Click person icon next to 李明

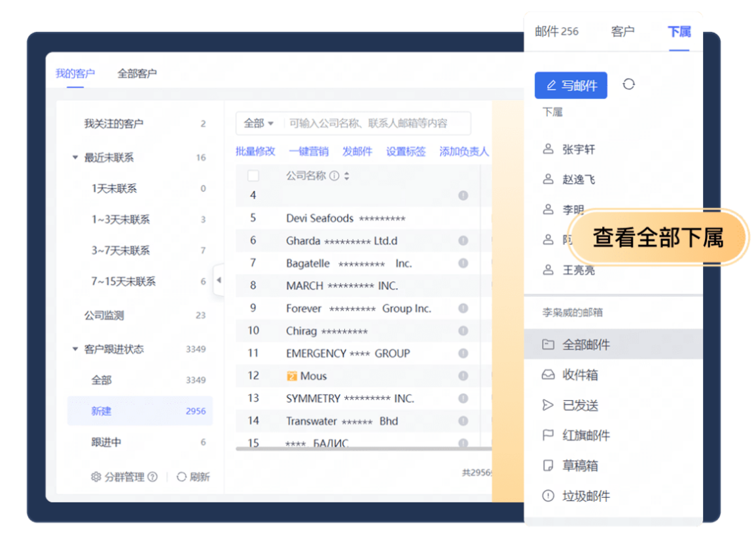(549, 210)
